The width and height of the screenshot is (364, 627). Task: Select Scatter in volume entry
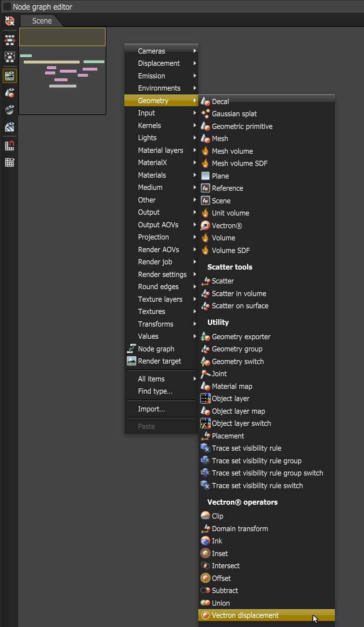pos(267,293)
